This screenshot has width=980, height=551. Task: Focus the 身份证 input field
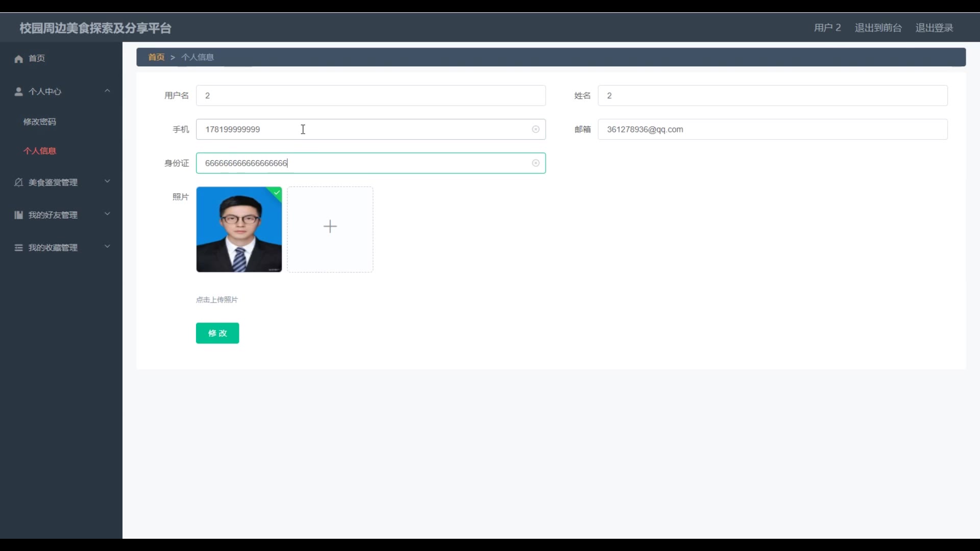point(371,163)
